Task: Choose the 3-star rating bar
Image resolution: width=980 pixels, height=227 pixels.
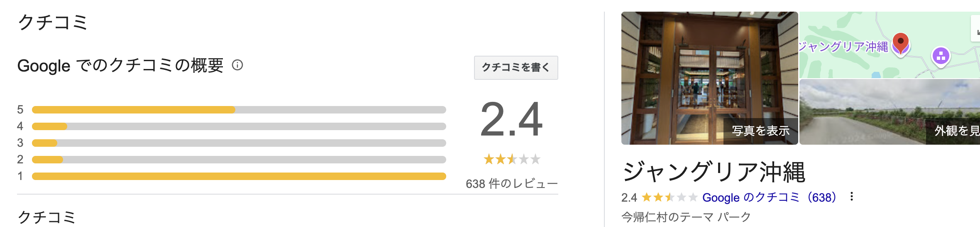Action: [x=239, y=143]
